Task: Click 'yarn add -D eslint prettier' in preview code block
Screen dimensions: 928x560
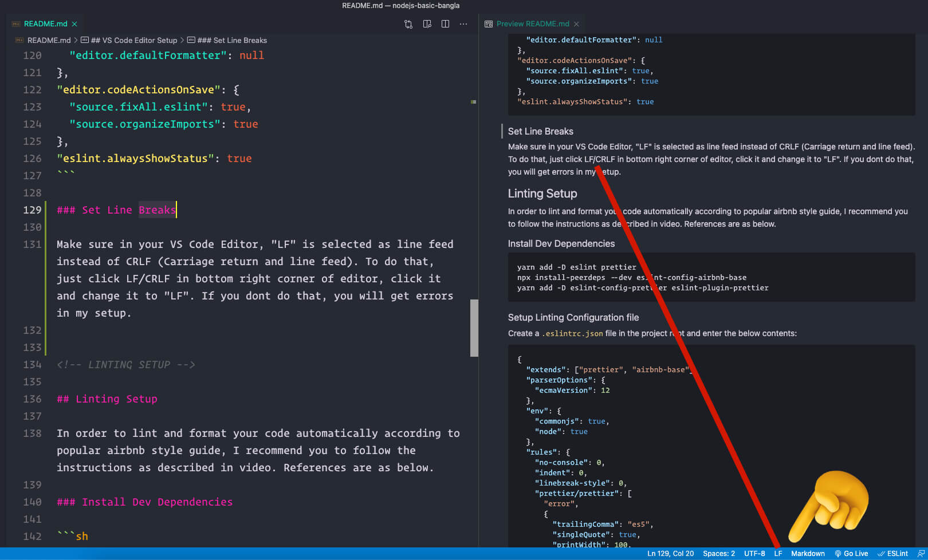Action: pyautogui.click(x=577, y=267)
